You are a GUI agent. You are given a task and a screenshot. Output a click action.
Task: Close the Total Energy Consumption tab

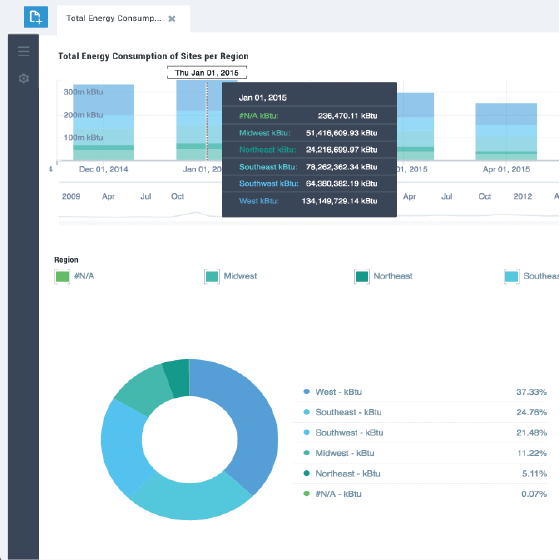point(172,19)
